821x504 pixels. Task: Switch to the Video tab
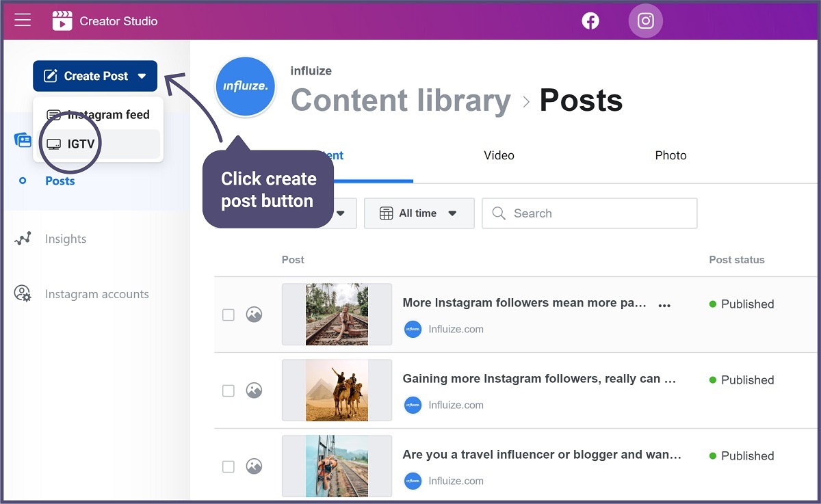coord(499,155)
